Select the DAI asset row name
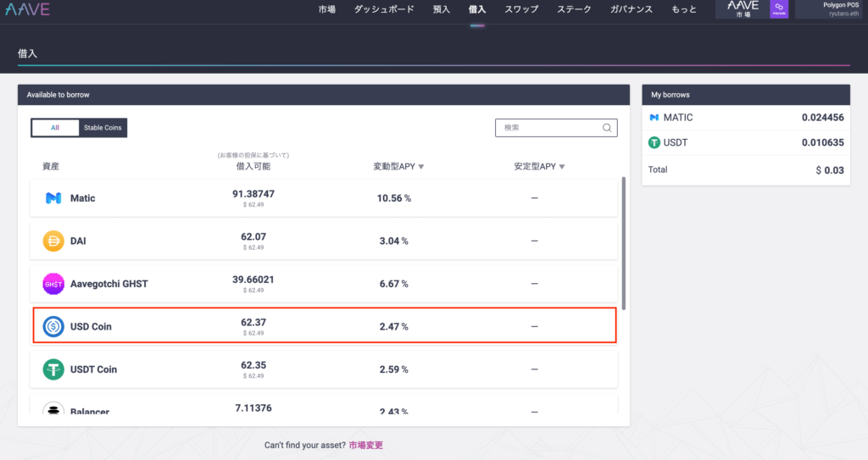This screenshot has width=868, height=460. [78, 241]
